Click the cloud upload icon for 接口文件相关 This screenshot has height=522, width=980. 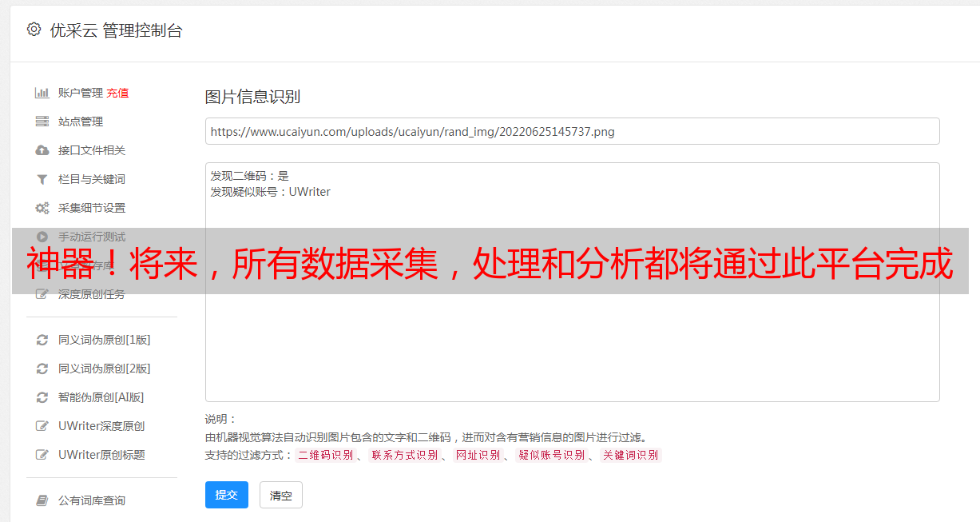[42, 150]
